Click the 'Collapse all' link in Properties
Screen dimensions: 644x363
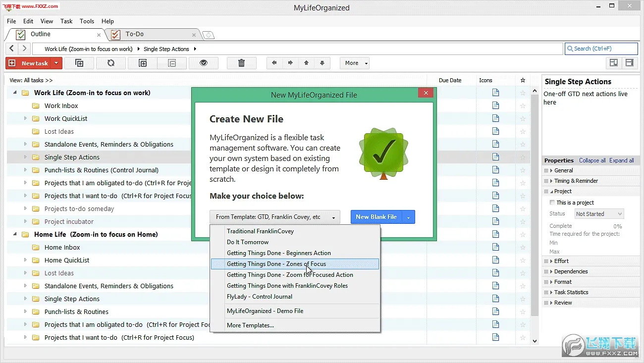[x=592, y=160]
